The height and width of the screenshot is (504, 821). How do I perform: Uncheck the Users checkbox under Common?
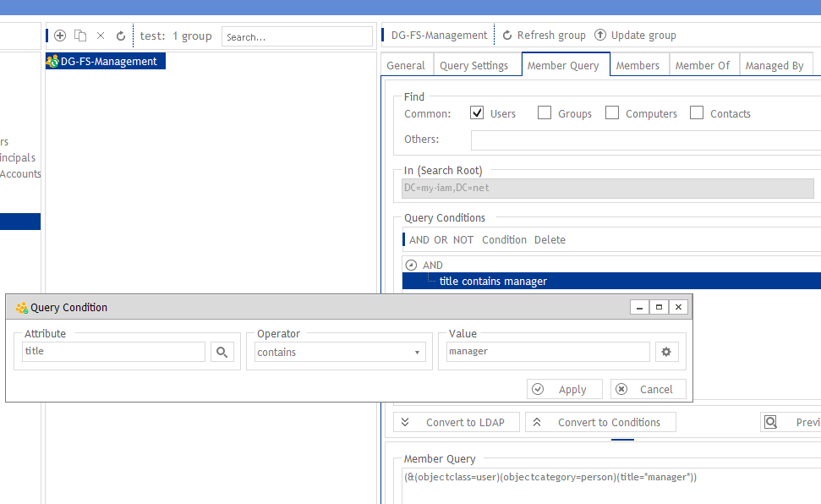[x=478, y=112]
